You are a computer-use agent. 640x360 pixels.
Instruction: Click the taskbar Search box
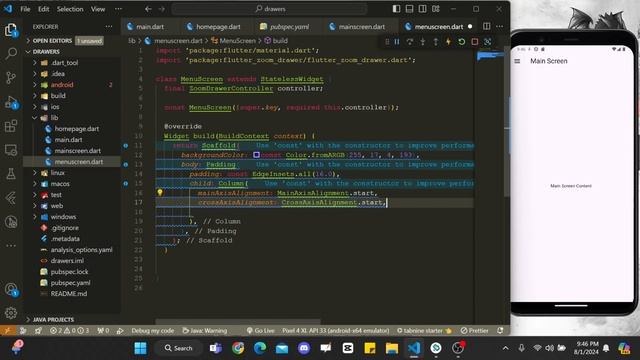178,348
